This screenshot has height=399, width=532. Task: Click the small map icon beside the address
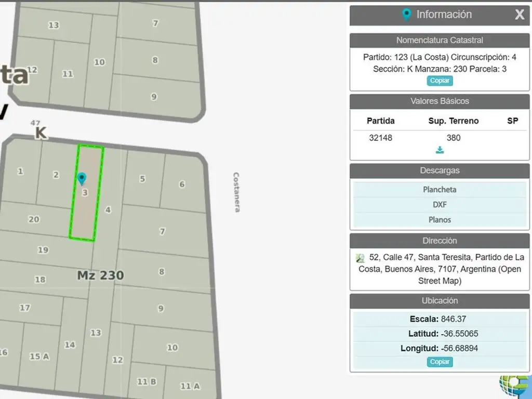tap(360, 258)
